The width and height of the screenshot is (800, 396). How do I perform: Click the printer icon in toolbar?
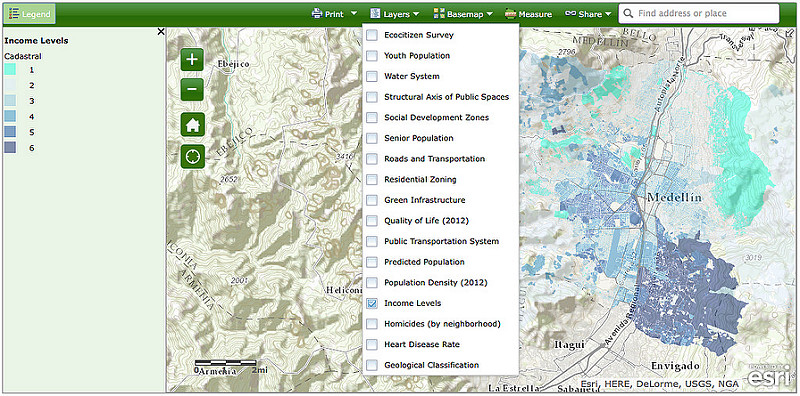pyautogui.click(x=317, y=14)
